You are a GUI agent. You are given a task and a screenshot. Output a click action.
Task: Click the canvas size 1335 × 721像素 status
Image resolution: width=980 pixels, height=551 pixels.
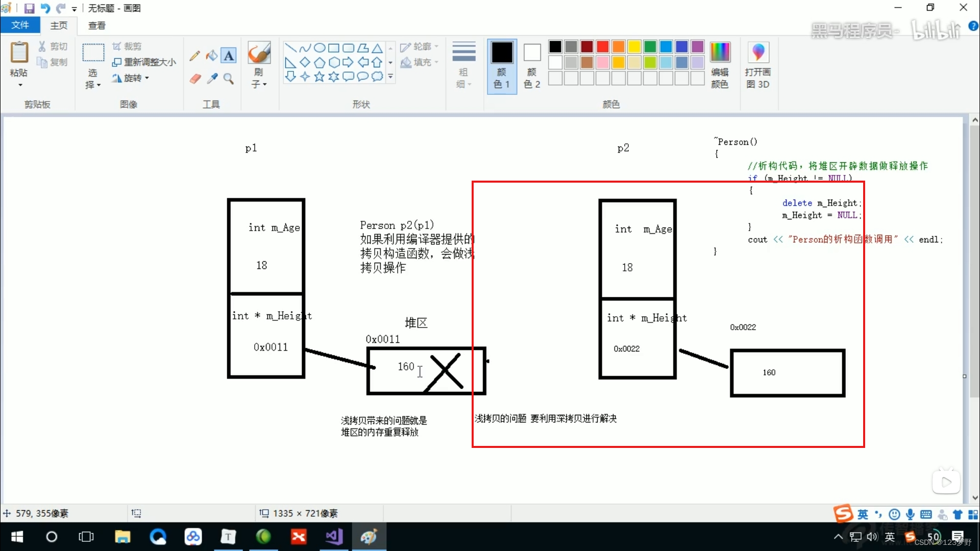pyautogui.click(x=299, y=513)
